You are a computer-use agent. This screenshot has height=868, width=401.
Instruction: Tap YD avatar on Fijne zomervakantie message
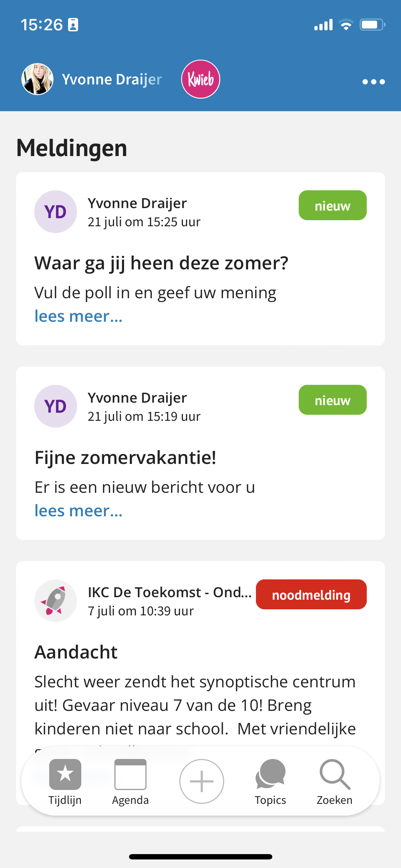(x=56, y=406)
